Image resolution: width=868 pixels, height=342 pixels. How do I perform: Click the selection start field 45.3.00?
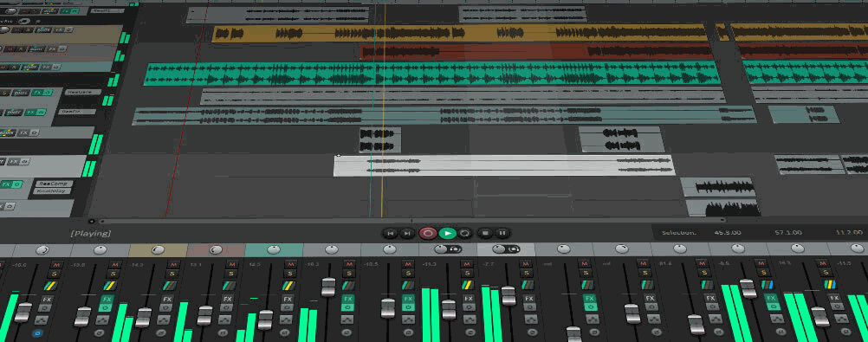pyautogui.click(x=728, y=233)
